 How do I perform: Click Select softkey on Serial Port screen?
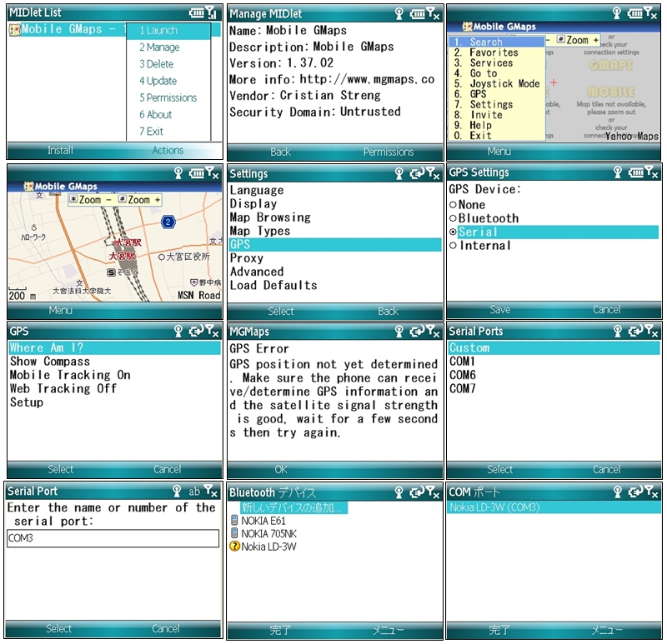(58, 628)
